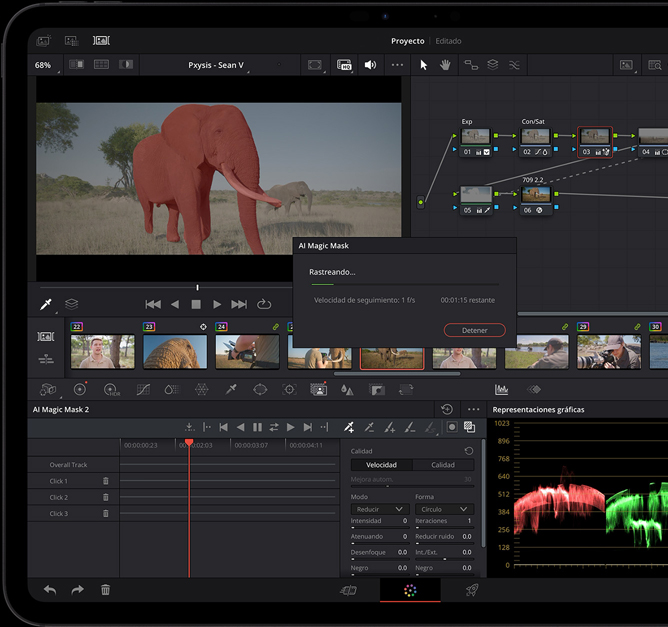Click the stop playback button under viewer
668x627 pixels.
coord(196,304)
